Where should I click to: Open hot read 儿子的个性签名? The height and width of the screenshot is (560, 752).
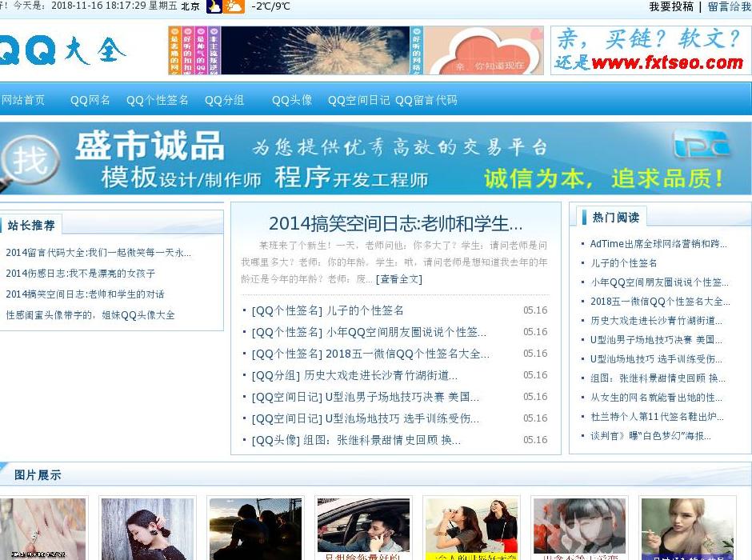623,262
